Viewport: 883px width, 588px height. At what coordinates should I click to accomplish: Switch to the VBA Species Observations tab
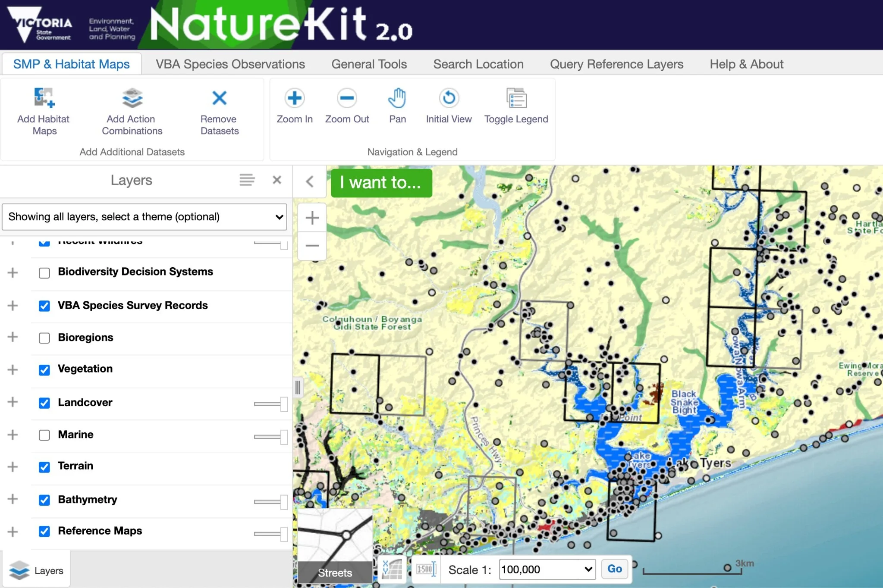tap(230, 64)
